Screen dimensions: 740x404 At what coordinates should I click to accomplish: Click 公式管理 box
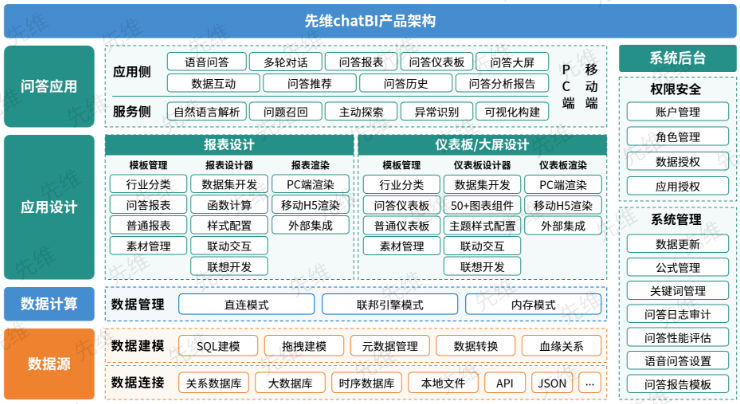click(678, 267)
